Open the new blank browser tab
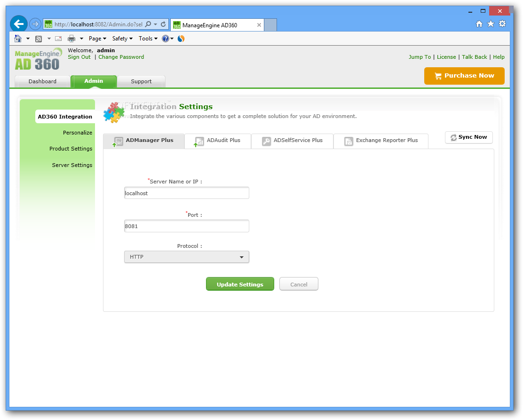This screenshot has width=523, height=420. (x=270, y=25)
